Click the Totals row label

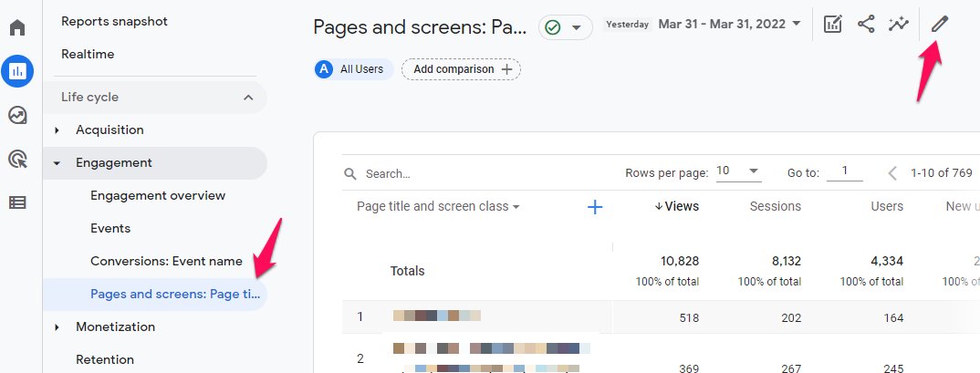(408, 271)
